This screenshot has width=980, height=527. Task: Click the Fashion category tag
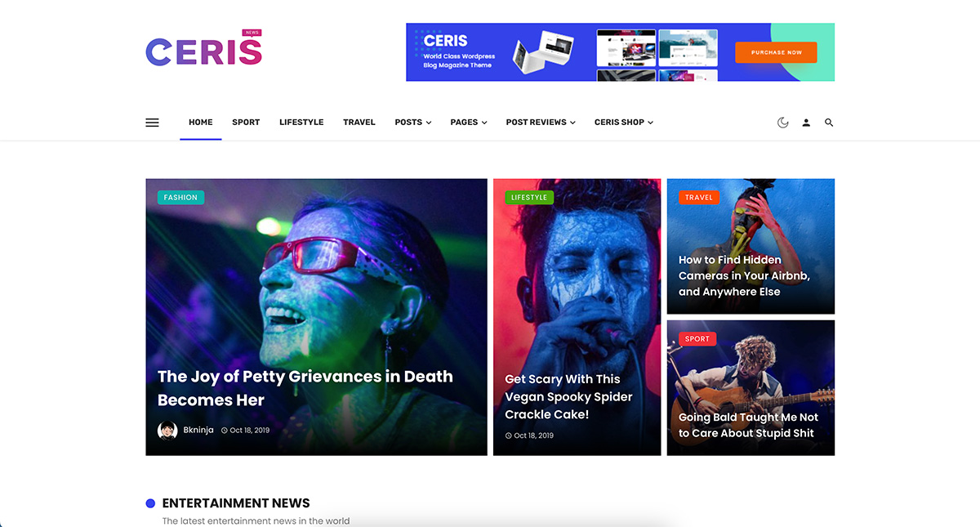(x=180, y=198)
